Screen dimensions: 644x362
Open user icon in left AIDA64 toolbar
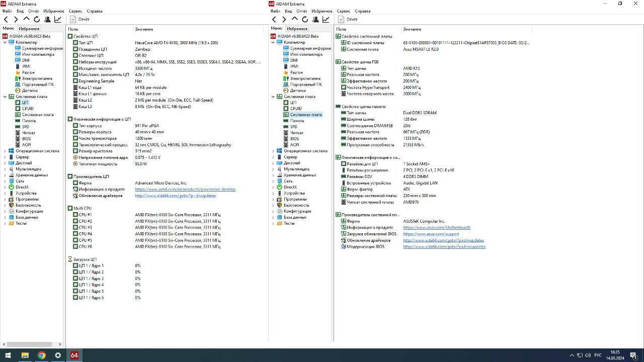[x=47, y=20]
